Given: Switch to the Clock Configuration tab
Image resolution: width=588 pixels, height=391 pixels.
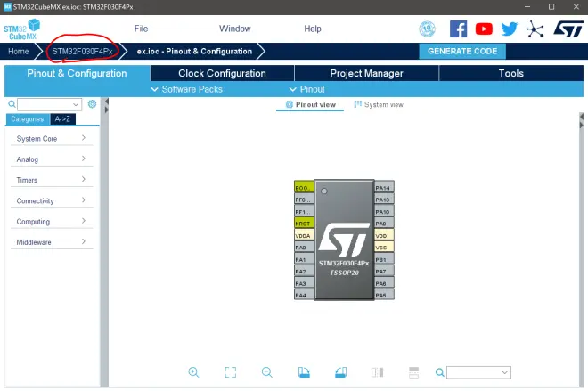Looking at the screenshot, I should pos(222,73).
